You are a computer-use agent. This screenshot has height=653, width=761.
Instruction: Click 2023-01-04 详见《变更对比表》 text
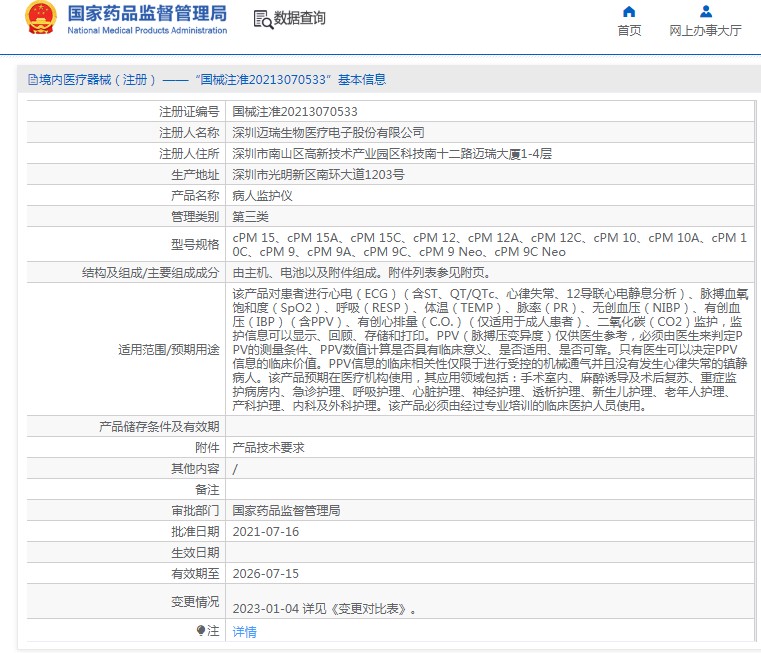324,609
